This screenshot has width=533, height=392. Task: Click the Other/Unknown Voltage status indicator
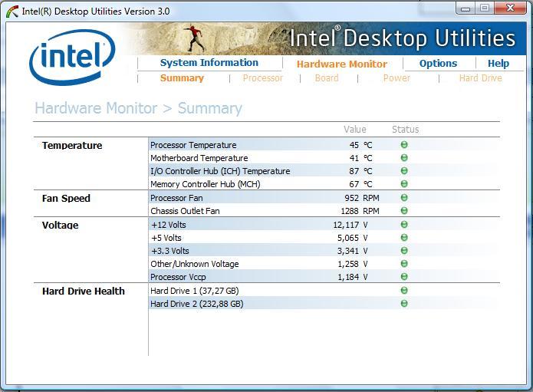pyautogui.click(x=404, y=263)
